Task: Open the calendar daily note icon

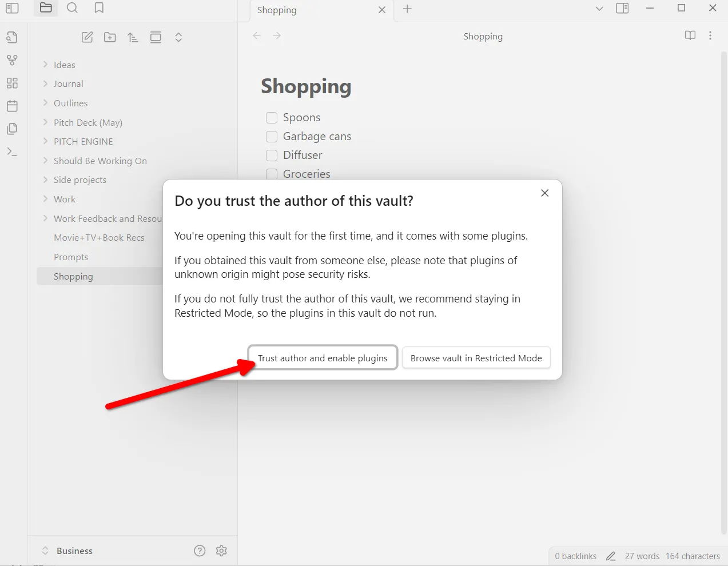Action: pos(12,105)
